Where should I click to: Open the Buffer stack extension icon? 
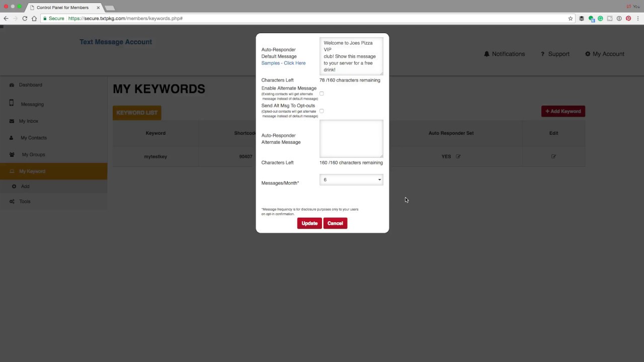click(582, 19)
